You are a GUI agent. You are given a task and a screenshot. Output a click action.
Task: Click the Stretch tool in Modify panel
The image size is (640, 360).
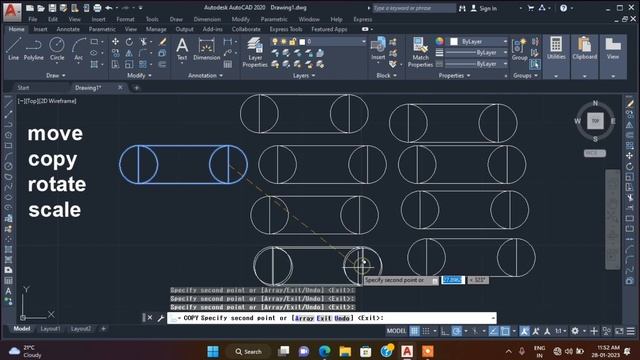(x=116, y=64)
